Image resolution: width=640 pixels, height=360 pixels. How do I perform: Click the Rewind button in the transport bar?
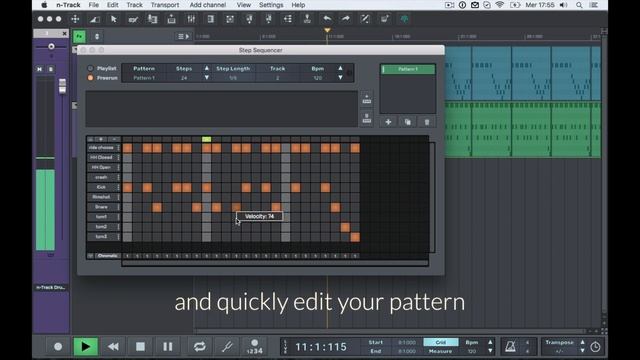tap(113, 347)
